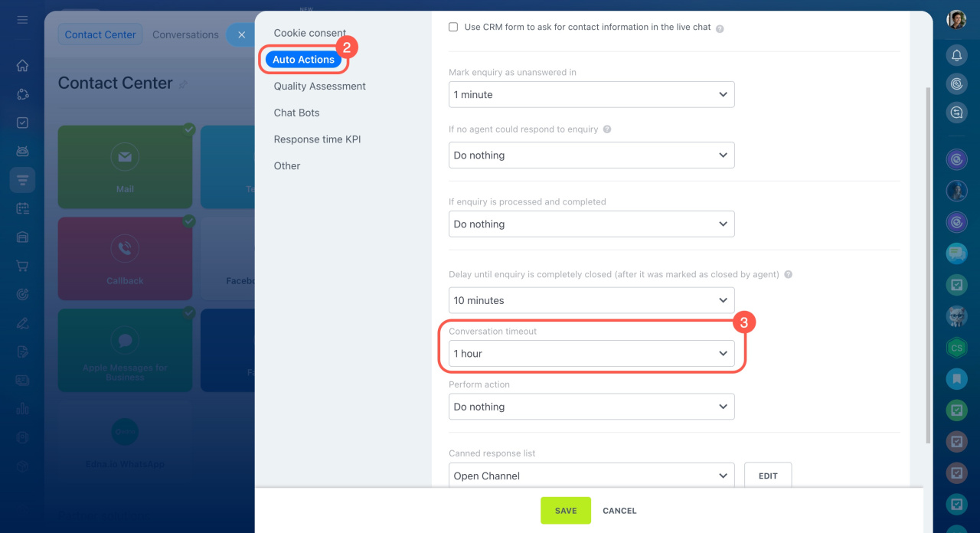Click the green Save button
This screenshot has height=533, width=980.
pyautogui.click(x=566, y=511)
